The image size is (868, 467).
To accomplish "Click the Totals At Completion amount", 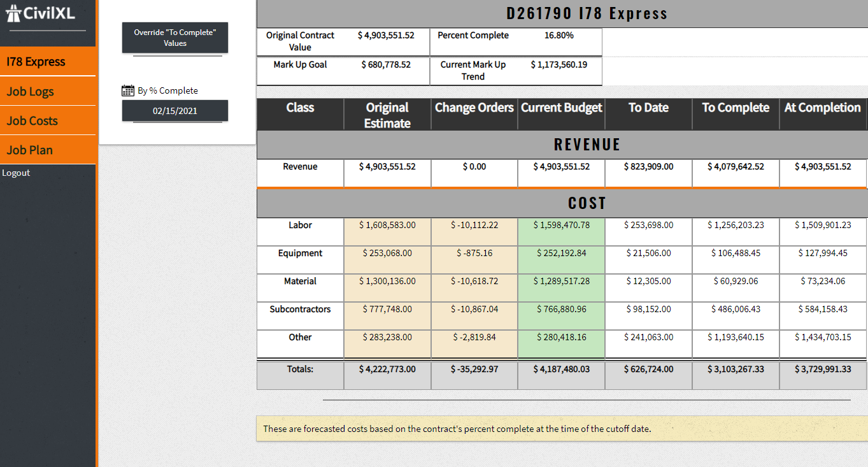I will pyautogui.click(x=823, y=369).
